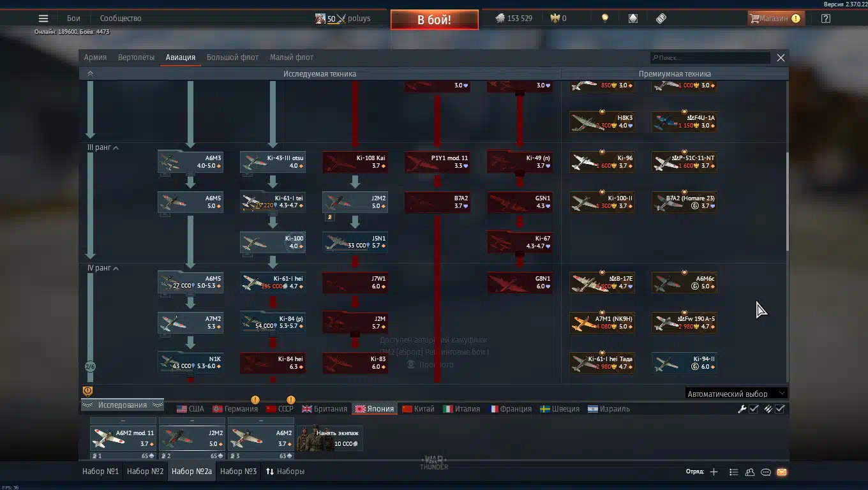Open the Бои menu
The width and height of the screenshot is (868, 490).
pyautogui.click(x=73, y=19)
